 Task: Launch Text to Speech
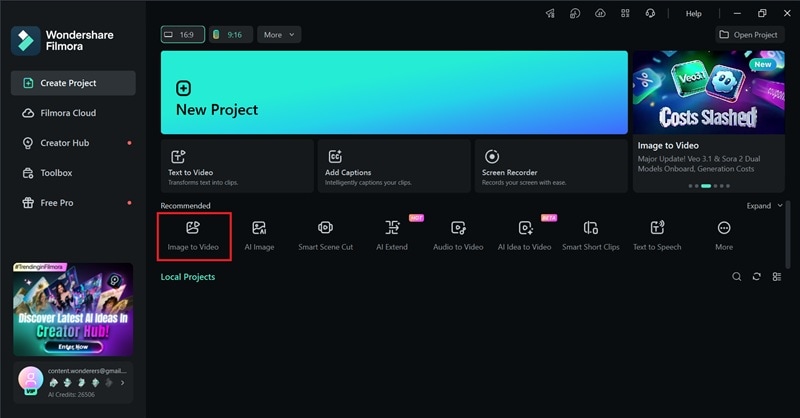point(657,236)
